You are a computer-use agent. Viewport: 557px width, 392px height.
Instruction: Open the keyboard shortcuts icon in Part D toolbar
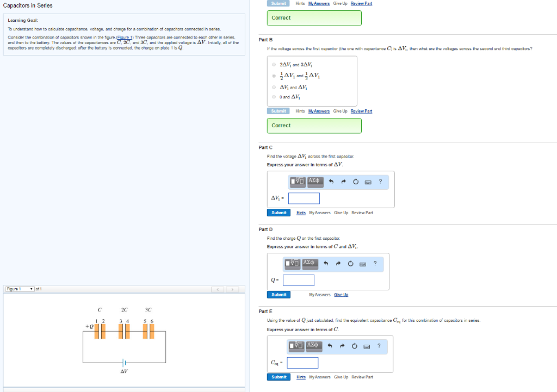tap(362, 264)
